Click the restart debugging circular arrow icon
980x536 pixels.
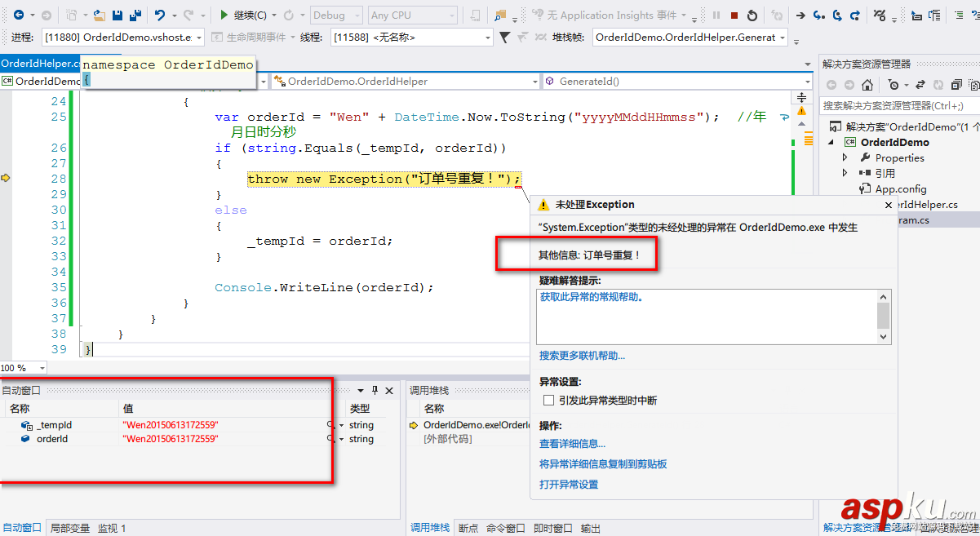point(752,14)
